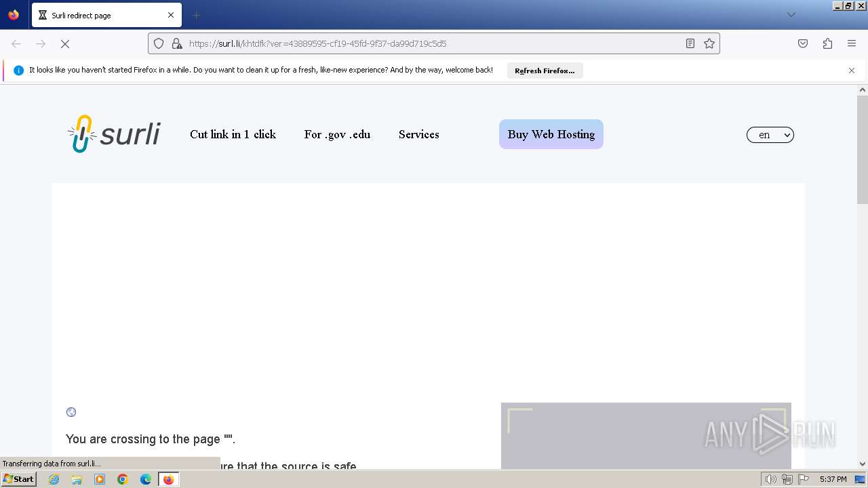Launch Google Chrome from taskbar
Image resolution: width=868 pixels, height=488 pixels.
pos(123,479)
